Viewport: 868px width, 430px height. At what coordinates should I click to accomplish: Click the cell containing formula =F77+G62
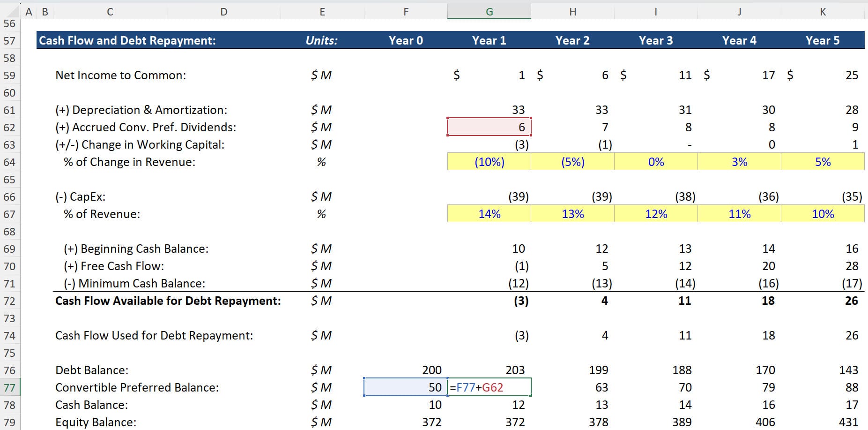tap(489, 387)
